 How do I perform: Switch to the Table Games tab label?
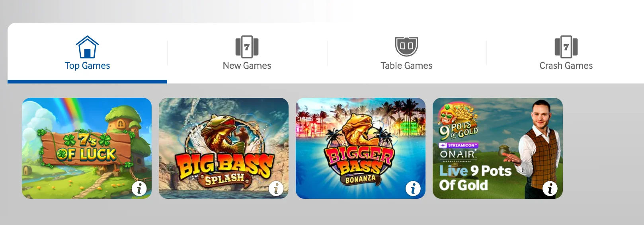coord(406,66)
